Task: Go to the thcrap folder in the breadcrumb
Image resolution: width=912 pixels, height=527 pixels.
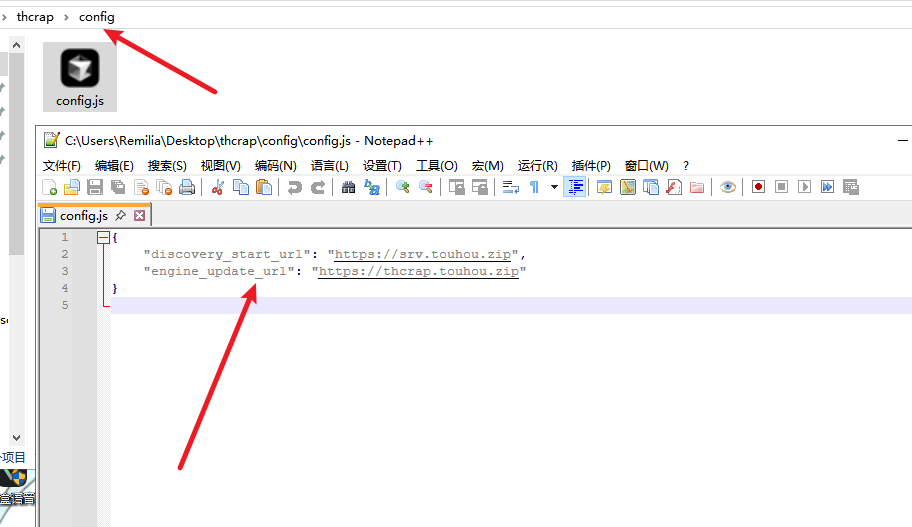Action: point(35,17)
